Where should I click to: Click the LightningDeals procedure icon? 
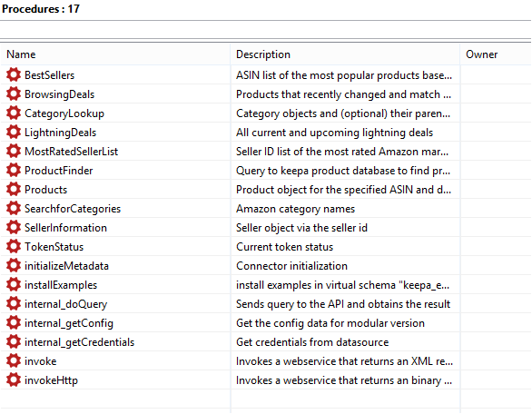pyautogui.click(x=14, y=132)
